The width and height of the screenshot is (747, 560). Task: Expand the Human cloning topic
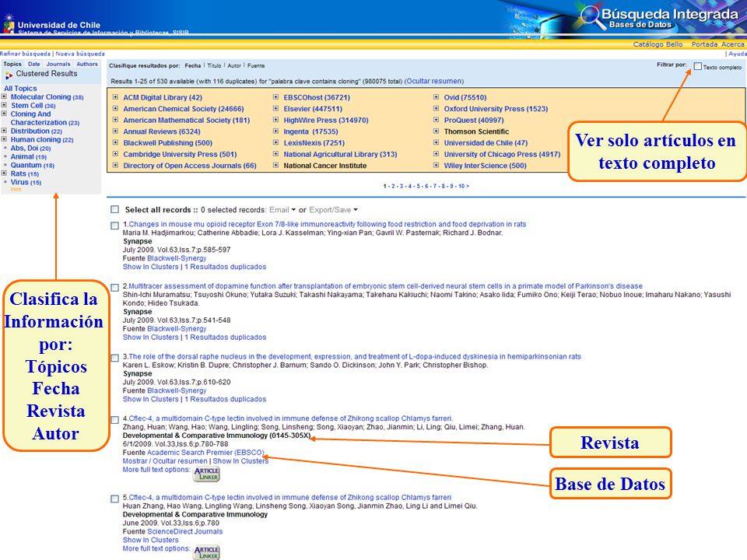click(x=4, y=139)
